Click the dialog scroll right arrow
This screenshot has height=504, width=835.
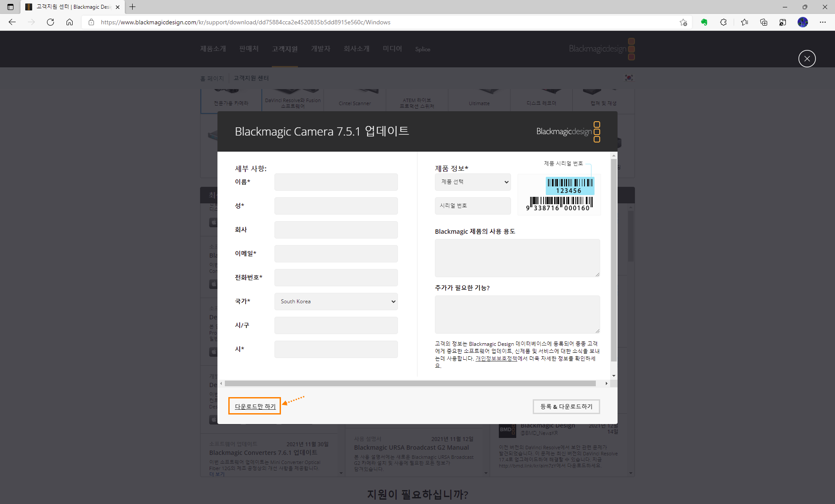607,384
